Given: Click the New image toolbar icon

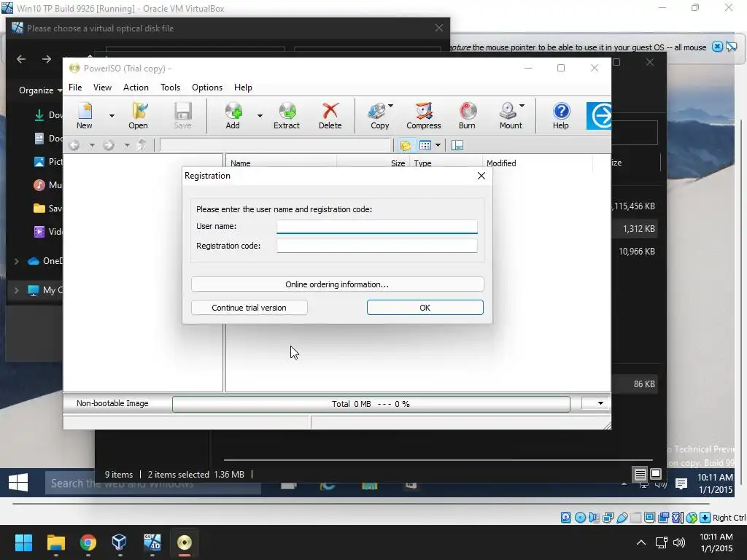Looking at the screenshot, I should pyautogui.click(x=85, y=116).
